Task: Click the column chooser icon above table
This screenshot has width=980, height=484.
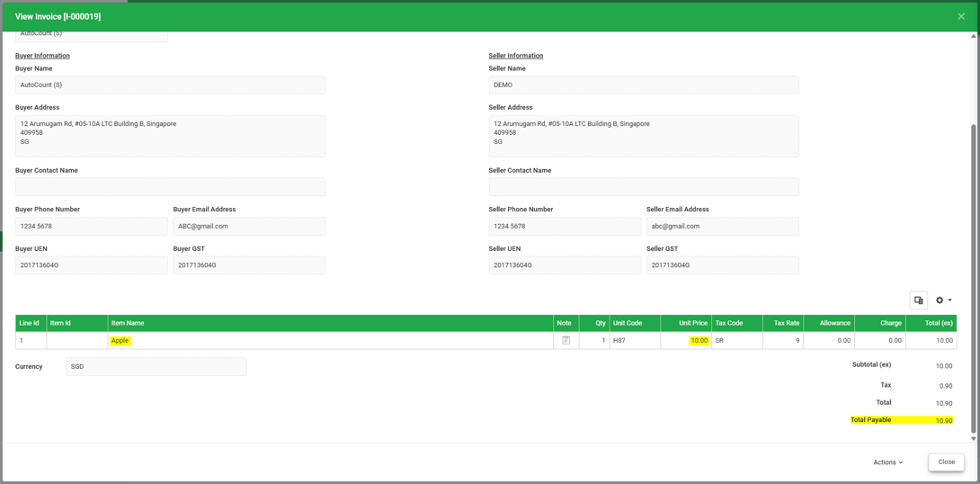Action: (918, 300)
